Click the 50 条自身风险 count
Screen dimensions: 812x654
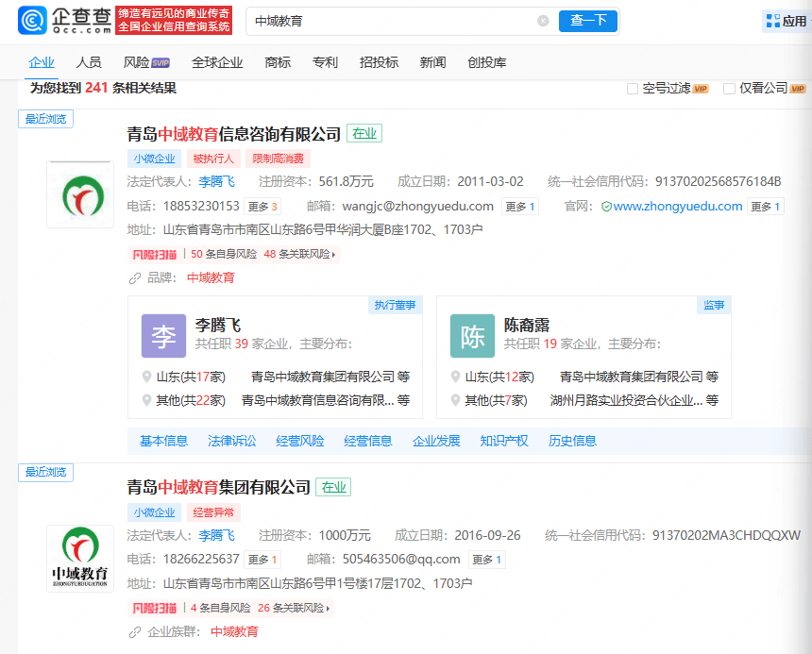224,255
